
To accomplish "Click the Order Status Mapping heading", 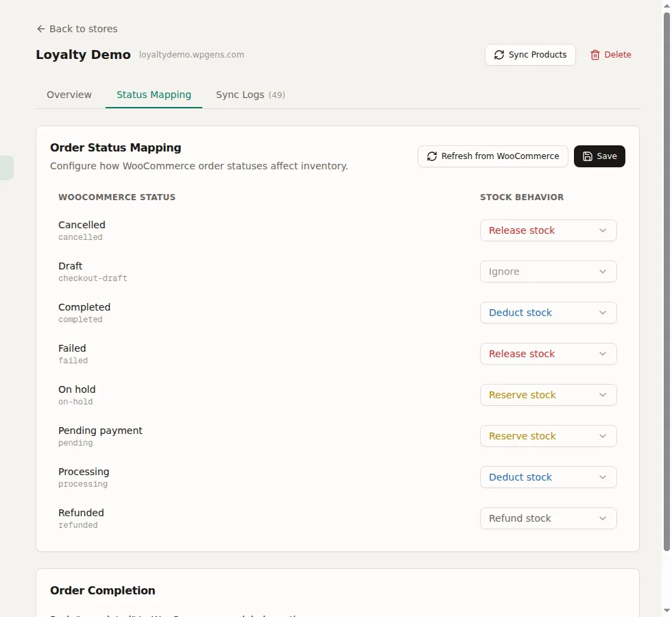I will tap(116, 147).
